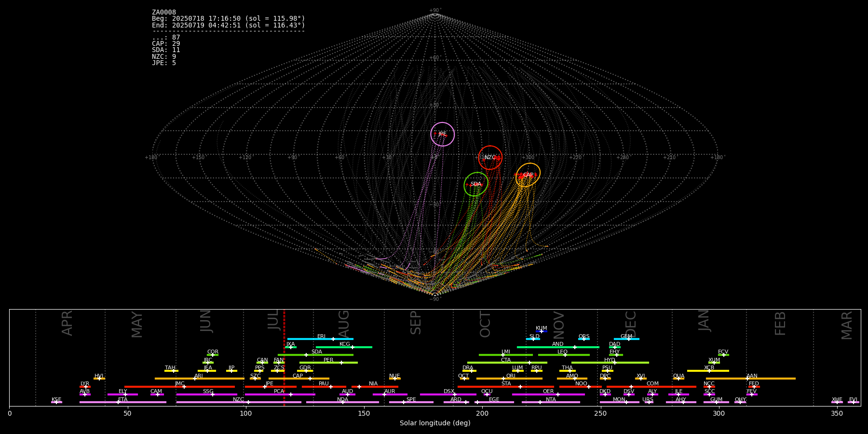Click the CTA shower bar in timeline
Screen dimensions: 868x434
507,363
